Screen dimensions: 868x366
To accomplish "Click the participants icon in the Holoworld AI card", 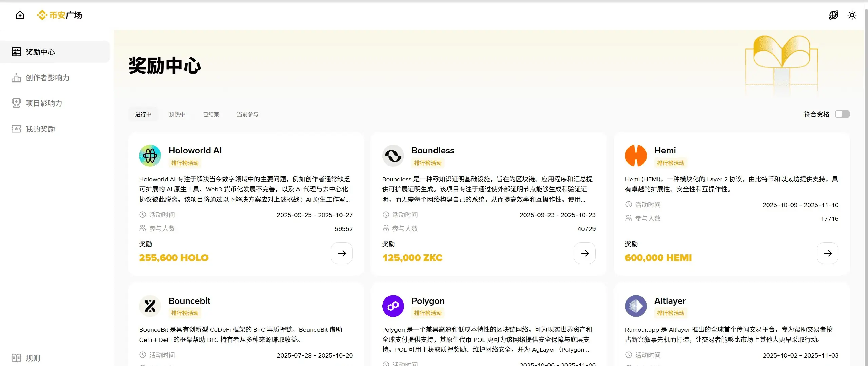I will coord(143,228).
